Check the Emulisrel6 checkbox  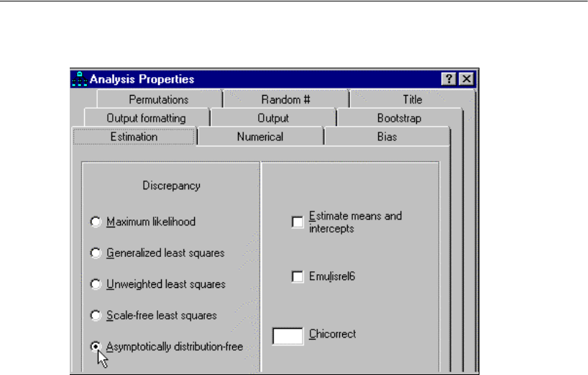pyautogui.click(x=298, y=276)
